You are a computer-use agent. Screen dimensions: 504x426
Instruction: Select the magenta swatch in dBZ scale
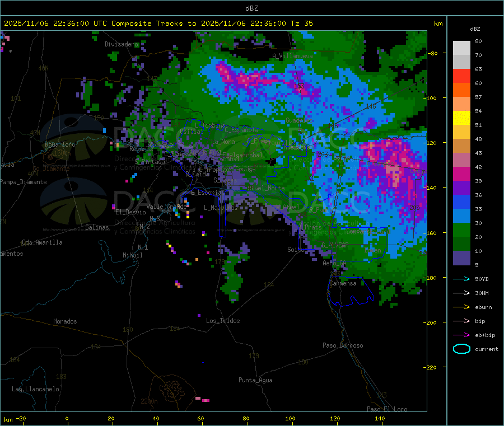click(461, 174)
